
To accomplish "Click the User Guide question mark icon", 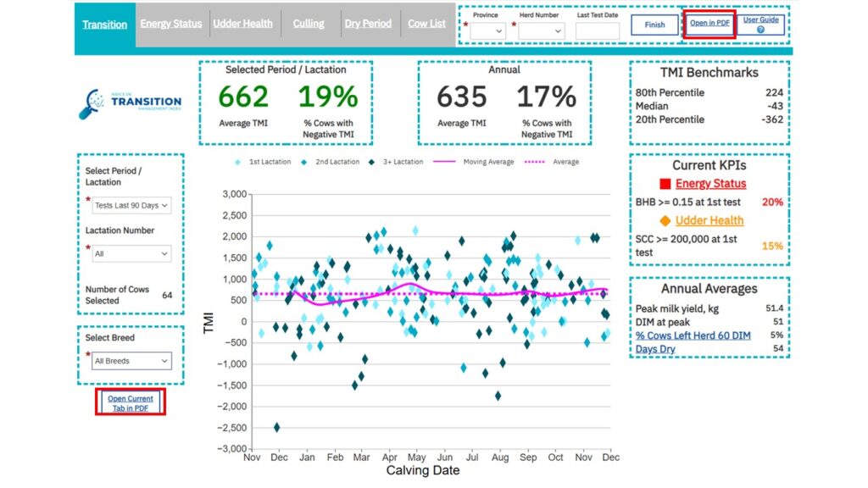I will pos(760,30).
